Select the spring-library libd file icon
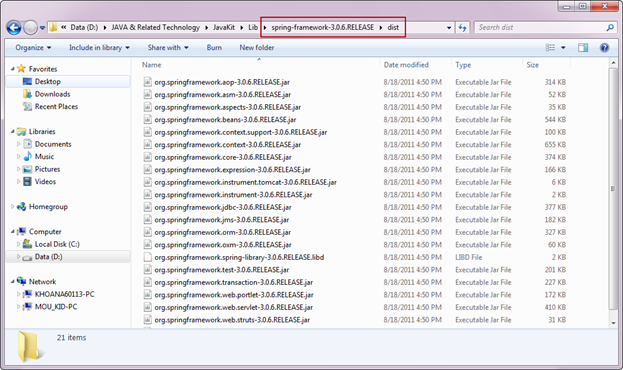This screenshot has width=623, height=370. pos(147,257)
